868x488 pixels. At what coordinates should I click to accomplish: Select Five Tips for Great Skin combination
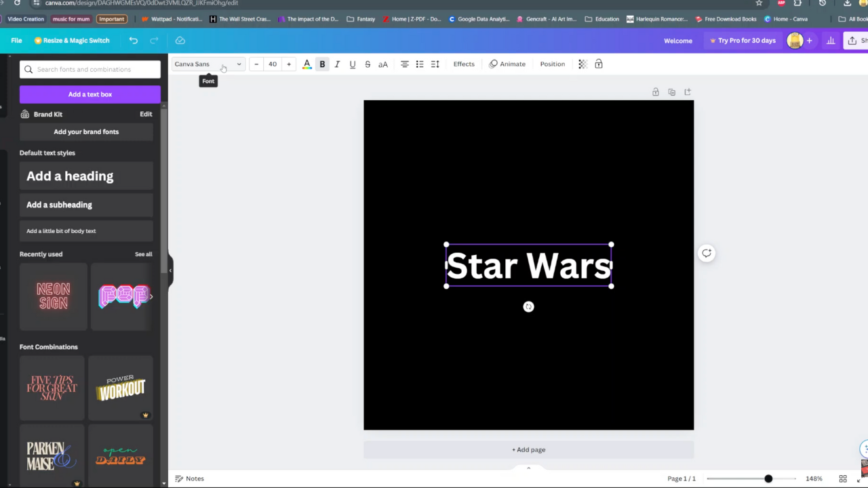[52, 388]
